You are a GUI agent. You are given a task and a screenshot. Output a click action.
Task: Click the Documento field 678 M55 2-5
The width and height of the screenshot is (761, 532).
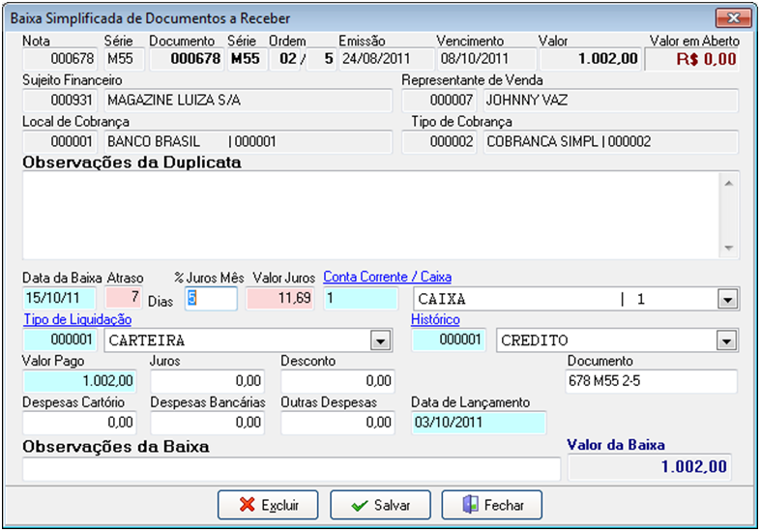pos(652,381)
